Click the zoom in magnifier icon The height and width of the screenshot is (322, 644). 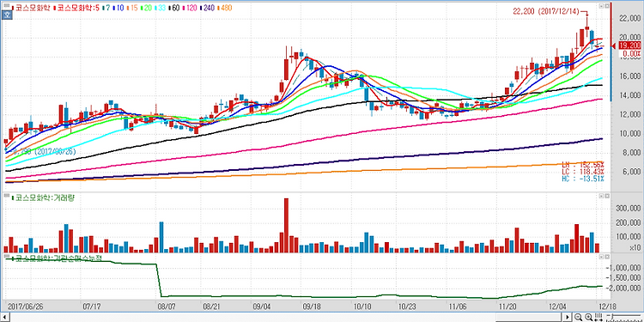pyautogui.click(x=588, y=317)
